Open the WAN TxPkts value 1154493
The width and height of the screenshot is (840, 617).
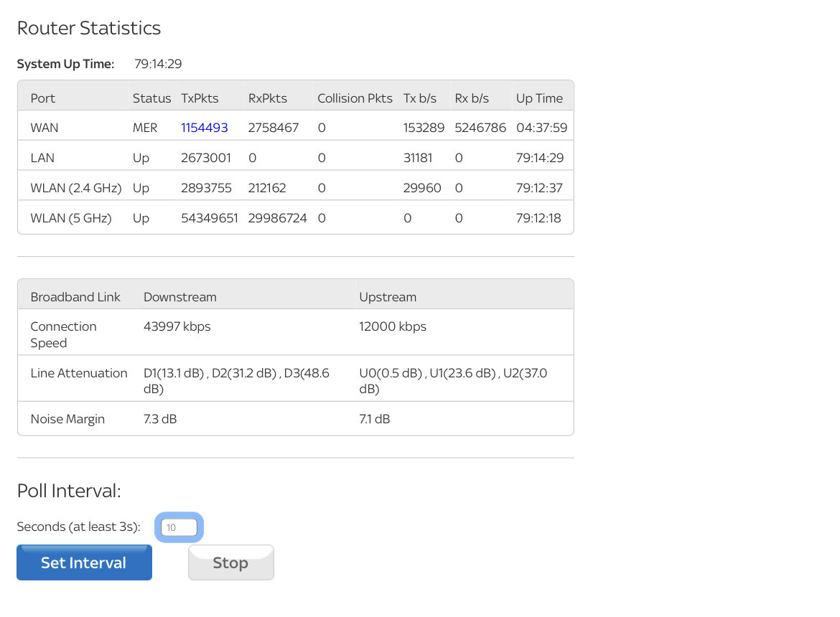205,128
